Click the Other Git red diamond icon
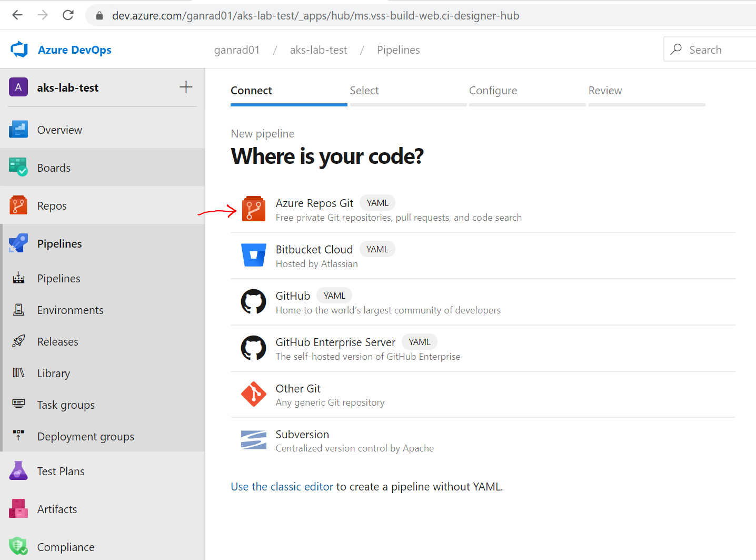 tap(254, 394)
